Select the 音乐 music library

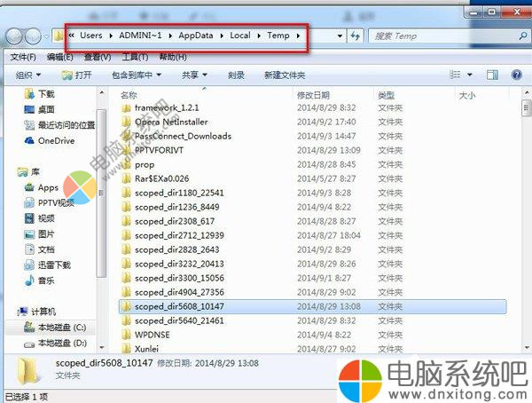tap(45, 281)
